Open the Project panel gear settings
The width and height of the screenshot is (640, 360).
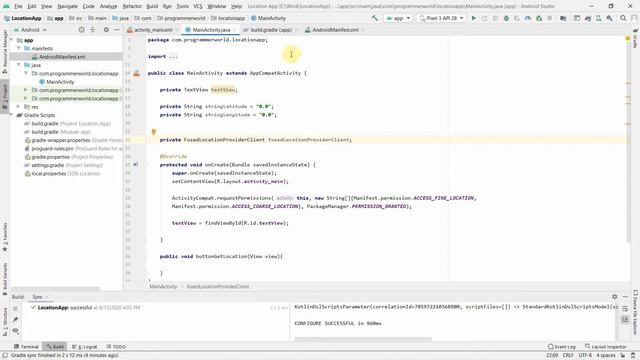(x=106, y=30)
